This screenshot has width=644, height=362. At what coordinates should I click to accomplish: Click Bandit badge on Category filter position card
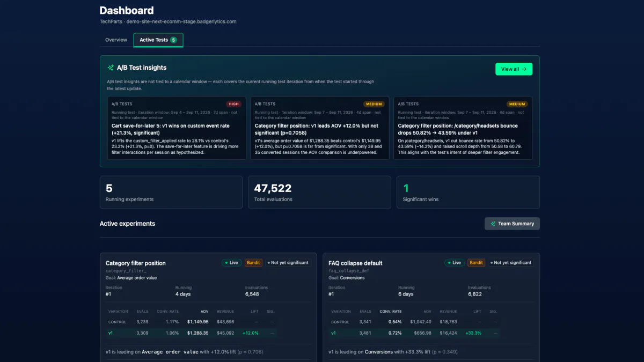pos(253,263)
